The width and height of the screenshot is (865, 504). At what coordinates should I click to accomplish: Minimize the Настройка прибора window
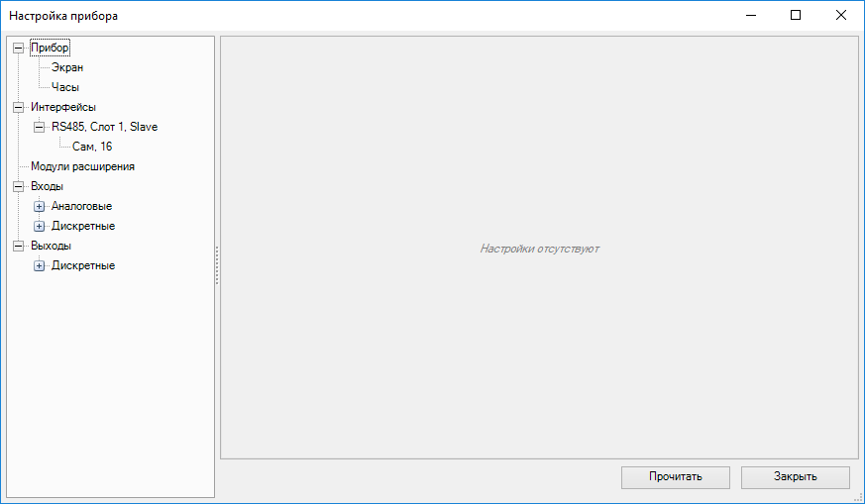749,15
